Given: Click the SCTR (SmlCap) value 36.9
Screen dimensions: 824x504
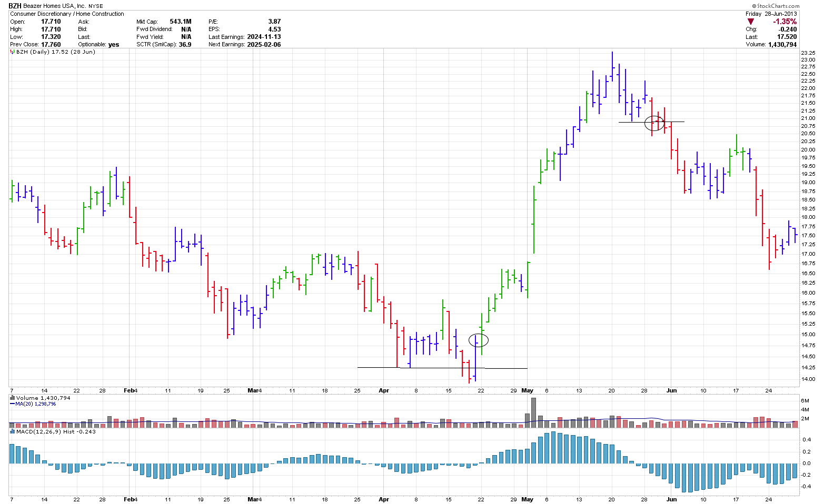Looking at the screenshot, I should 185,45.
